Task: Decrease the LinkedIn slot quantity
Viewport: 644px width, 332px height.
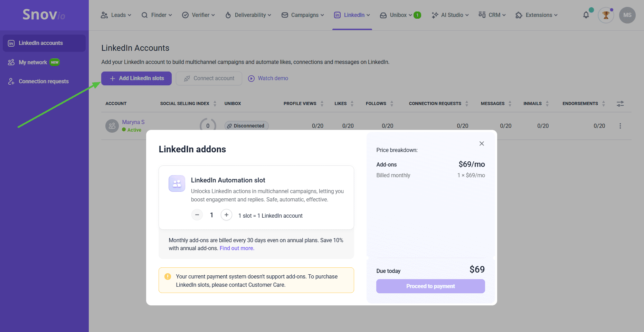Action: tap(197, 215)
